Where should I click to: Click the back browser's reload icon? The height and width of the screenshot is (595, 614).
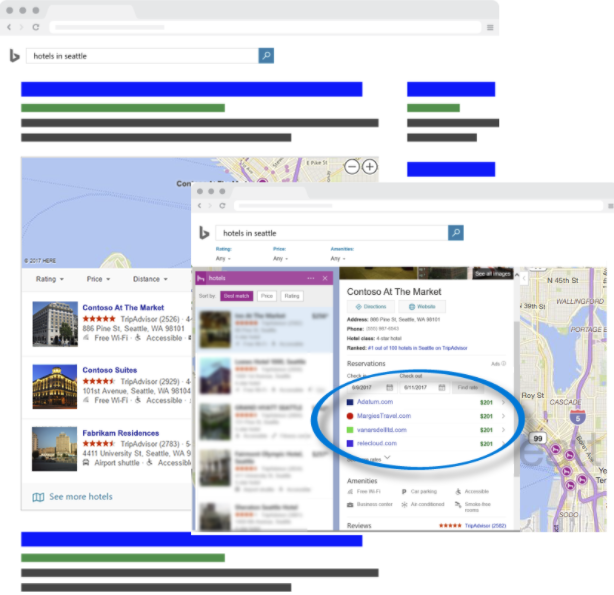point(36,27)
